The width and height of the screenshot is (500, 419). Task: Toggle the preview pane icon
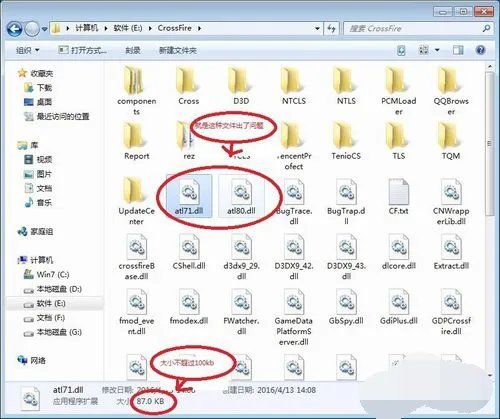point(458,50)
